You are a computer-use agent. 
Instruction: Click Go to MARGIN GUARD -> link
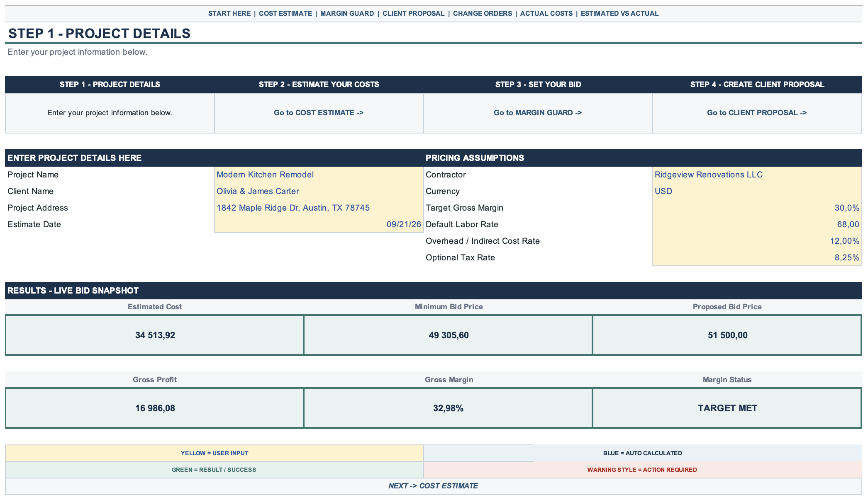coord(538,113)
